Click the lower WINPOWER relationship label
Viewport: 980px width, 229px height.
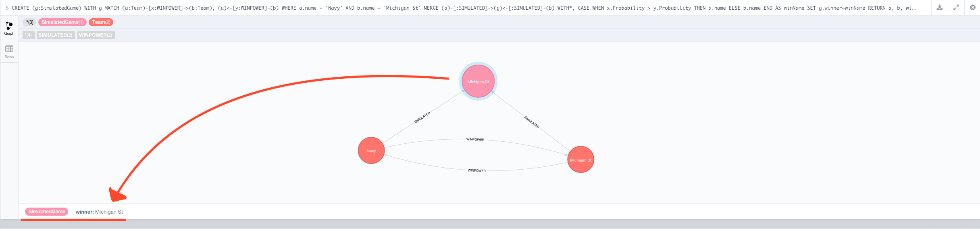tap(476, 170)
